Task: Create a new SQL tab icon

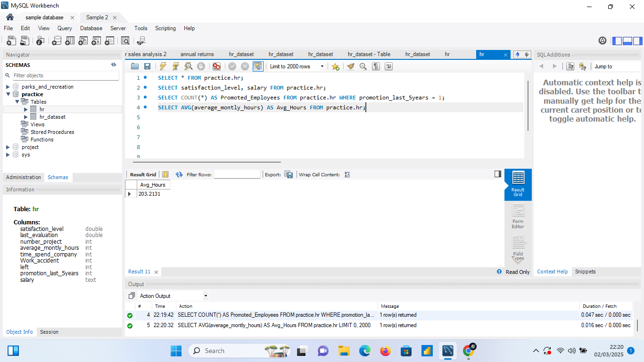Action: (x=11, y=41)
